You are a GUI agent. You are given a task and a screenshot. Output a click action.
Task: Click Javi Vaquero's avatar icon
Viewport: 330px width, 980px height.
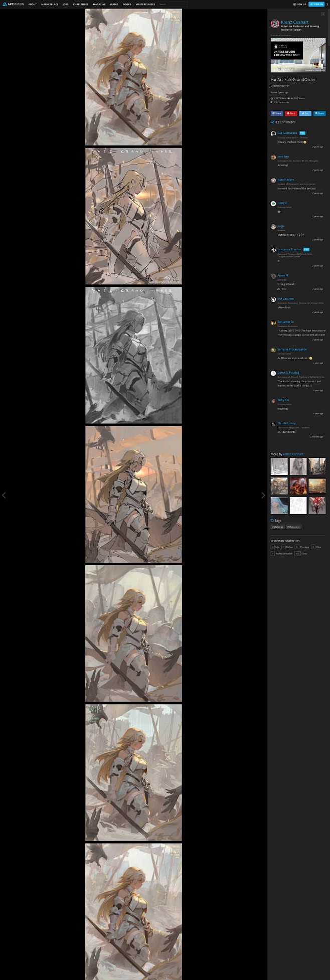(273, 299)
